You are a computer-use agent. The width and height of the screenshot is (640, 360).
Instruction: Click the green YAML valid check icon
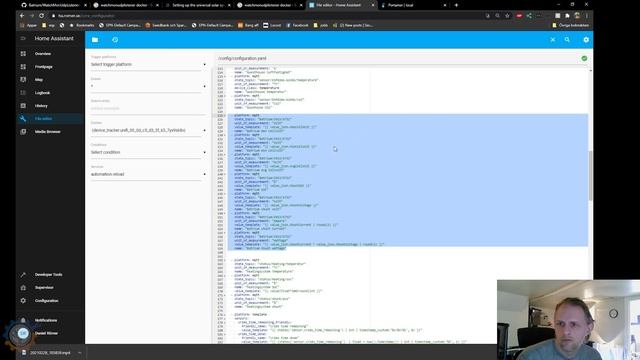point(584,58)
